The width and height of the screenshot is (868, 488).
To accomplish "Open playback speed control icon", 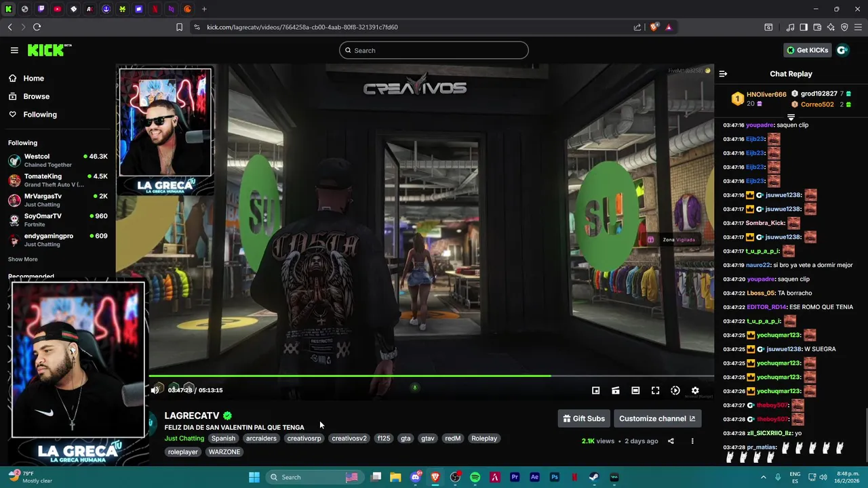I will (x=675, y=390).
